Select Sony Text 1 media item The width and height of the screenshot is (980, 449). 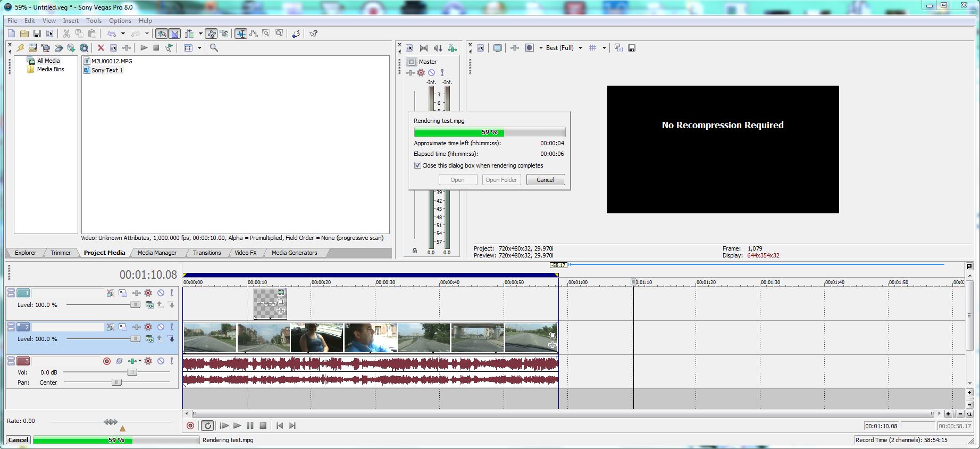(x=107, y=70)
